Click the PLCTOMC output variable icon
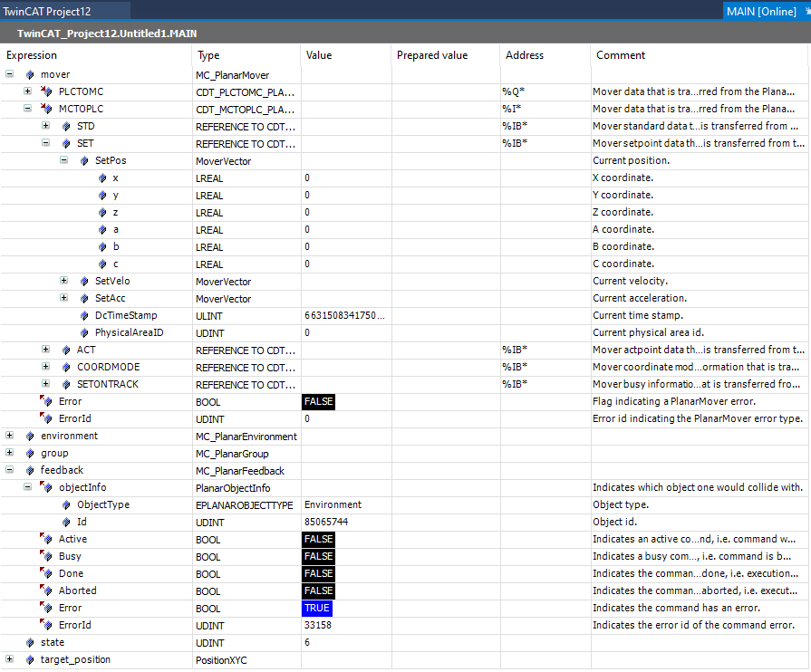This screenshot has height=672, width=811. 46,91
